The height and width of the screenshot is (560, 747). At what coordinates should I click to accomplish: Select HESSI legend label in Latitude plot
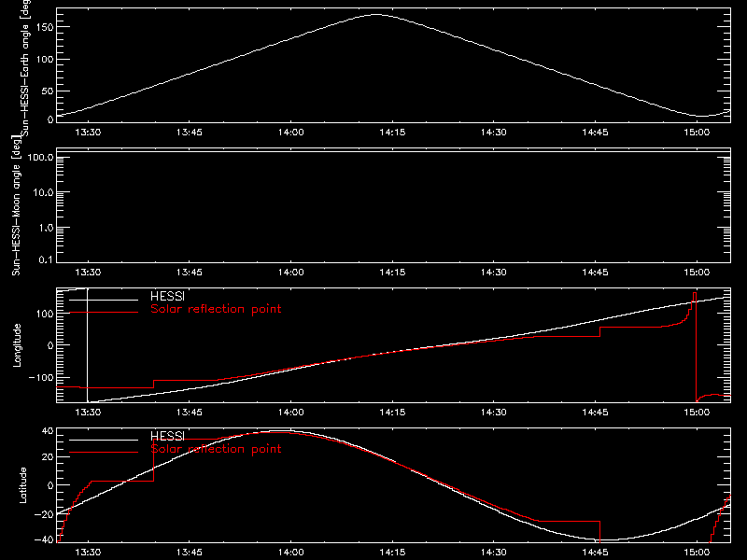pyautogui.click(x=167, y=436)
